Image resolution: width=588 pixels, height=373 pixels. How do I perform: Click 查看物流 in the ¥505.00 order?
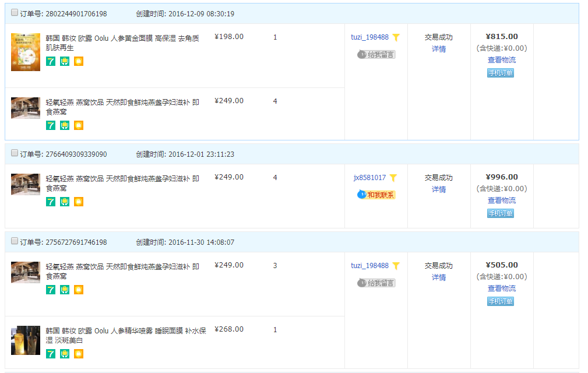[501, 288]
